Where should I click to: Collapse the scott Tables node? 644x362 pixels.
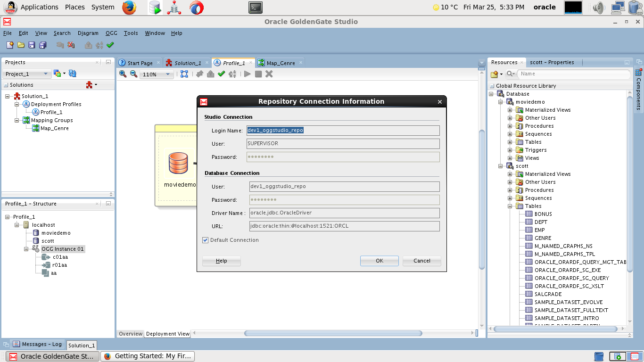click(x=510, y=206)
